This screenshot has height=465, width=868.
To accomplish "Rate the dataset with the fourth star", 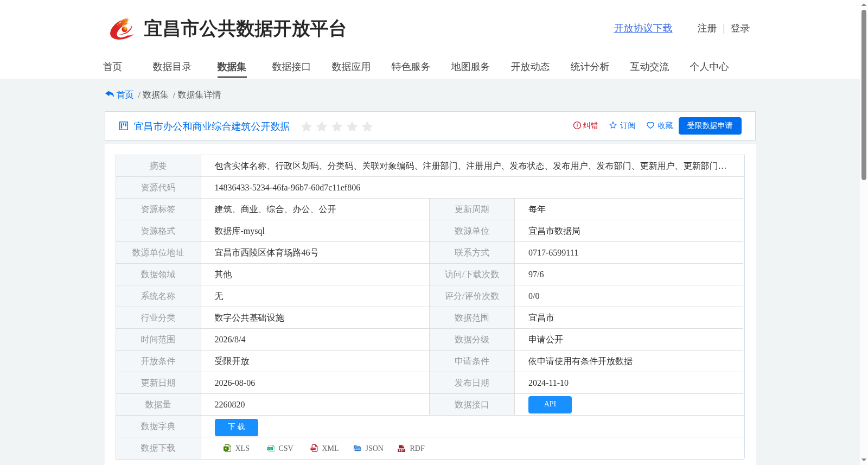I will pos(352,126).
